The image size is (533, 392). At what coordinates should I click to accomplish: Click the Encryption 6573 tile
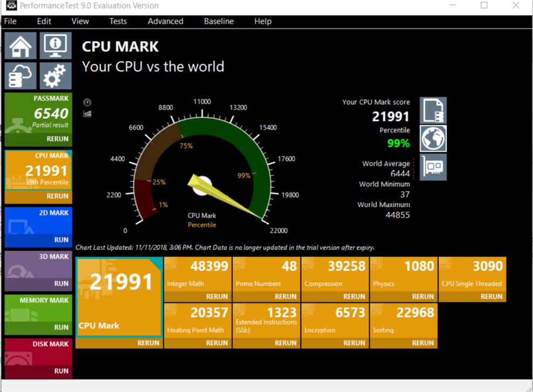[335, 321]
